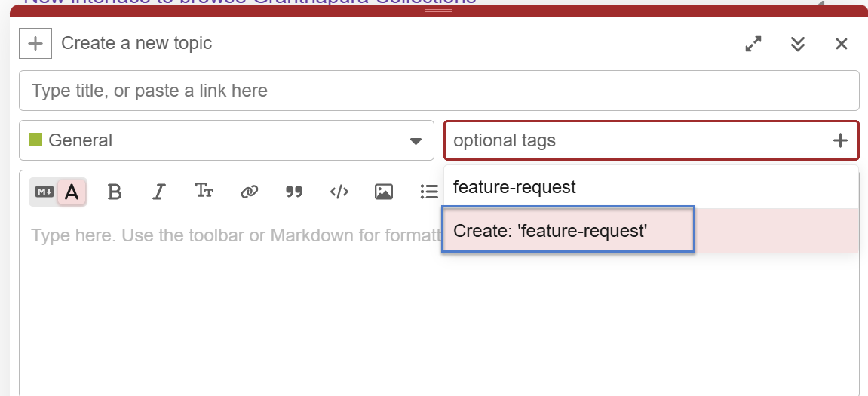
Task: Insert a bulleted list
Action: pyautogui.click(x=428, y=192)
